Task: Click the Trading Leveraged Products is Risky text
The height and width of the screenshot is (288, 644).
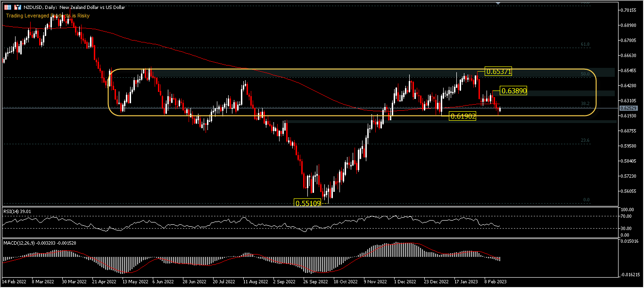Action: pos(47,16)
